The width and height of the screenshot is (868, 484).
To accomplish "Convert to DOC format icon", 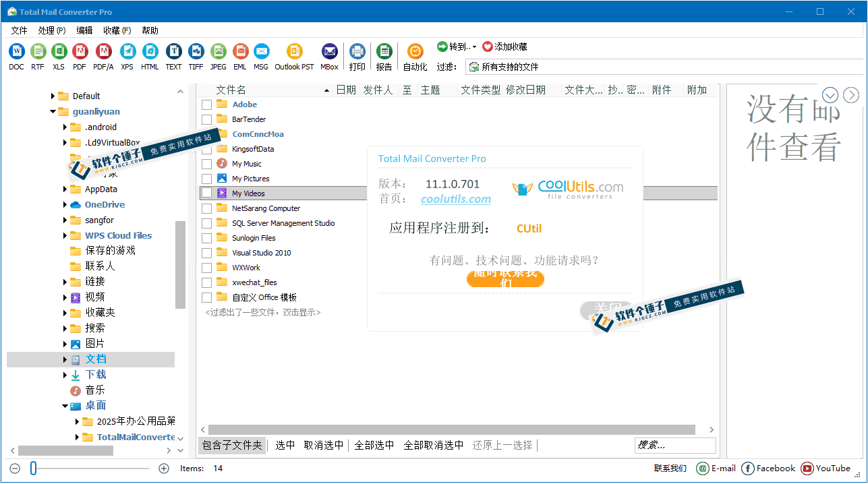I will (x=16, y=51).
